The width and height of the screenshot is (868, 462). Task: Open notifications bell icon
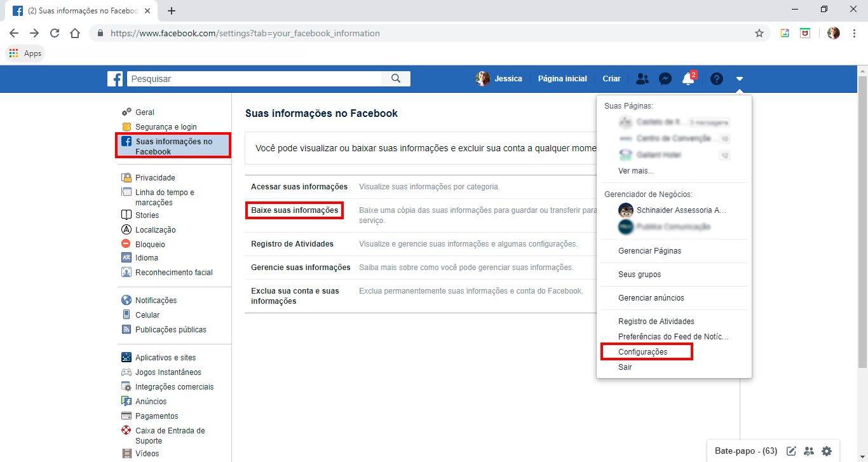688,79
